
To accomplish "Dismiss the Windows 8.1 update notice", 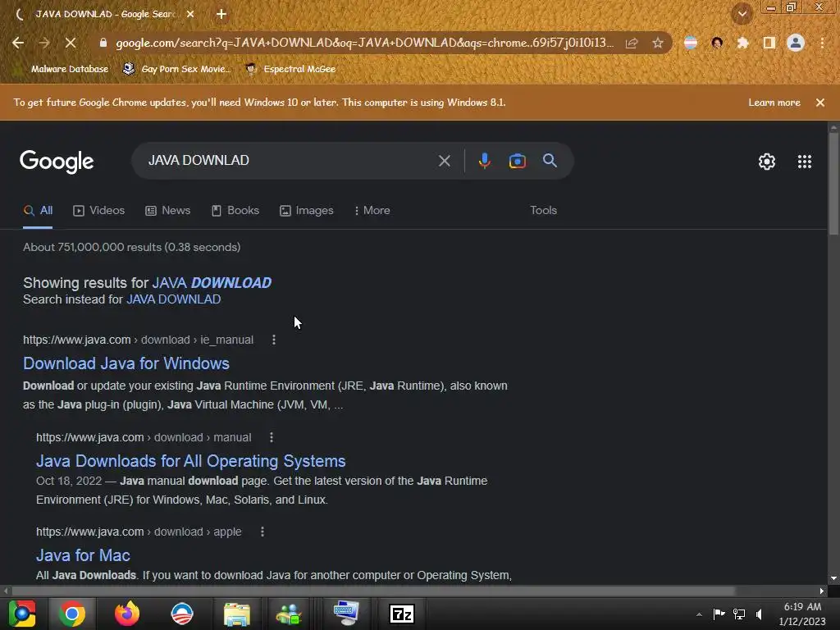I will (x=819, y=103).
